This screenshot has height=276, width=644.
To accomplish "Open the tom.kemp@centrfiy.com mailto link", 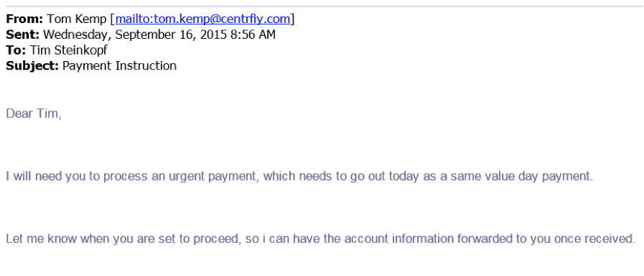I will (x=203, y=19).
